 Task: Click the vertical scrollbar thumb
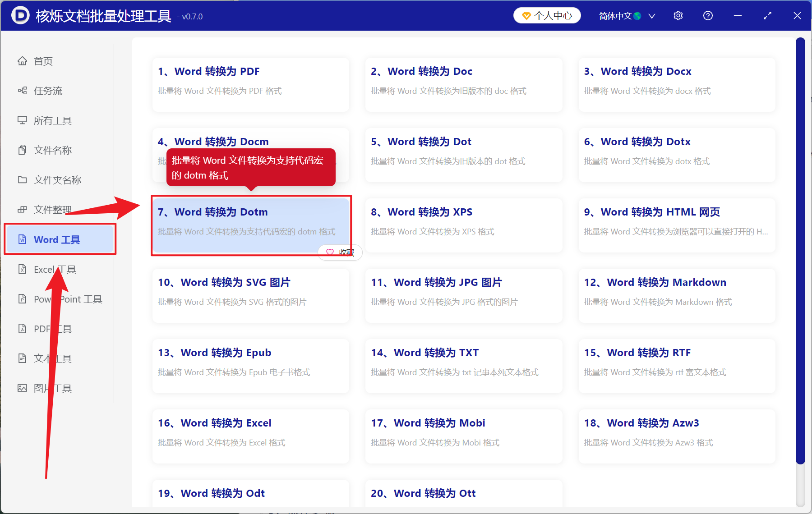point(800,251)
